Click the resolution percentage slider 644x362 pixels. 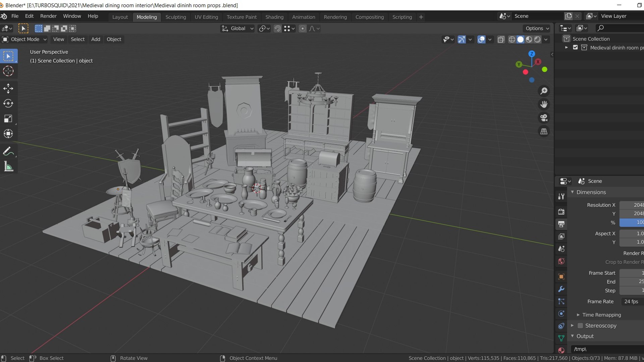tap(632, 222)
